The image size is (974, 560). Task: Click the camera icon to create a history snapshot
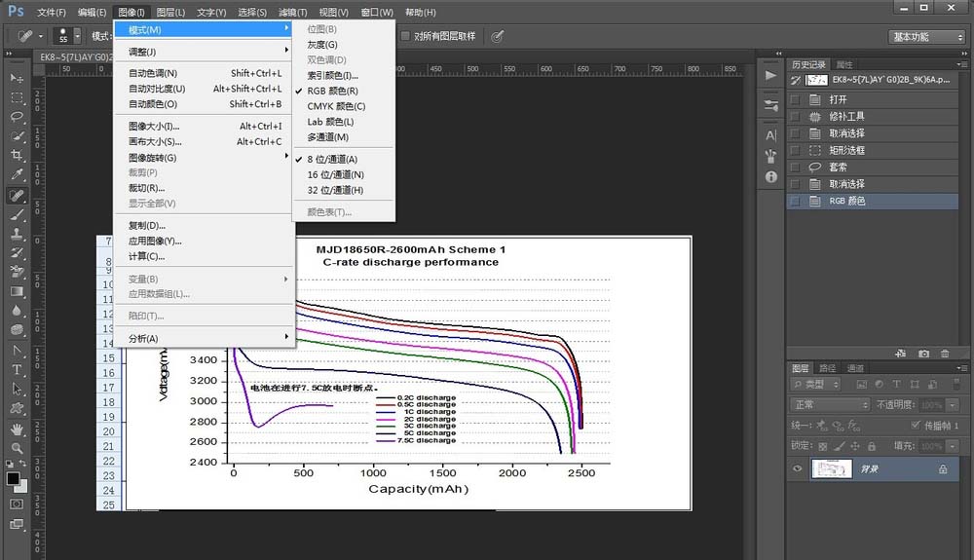(x=923, y=354)
